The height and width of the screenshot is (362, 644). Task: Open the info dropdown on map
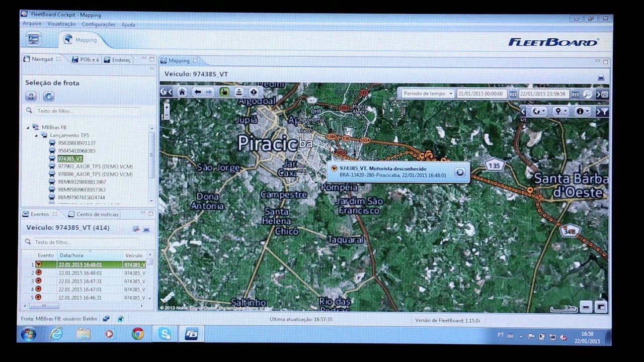pos(583,112)
